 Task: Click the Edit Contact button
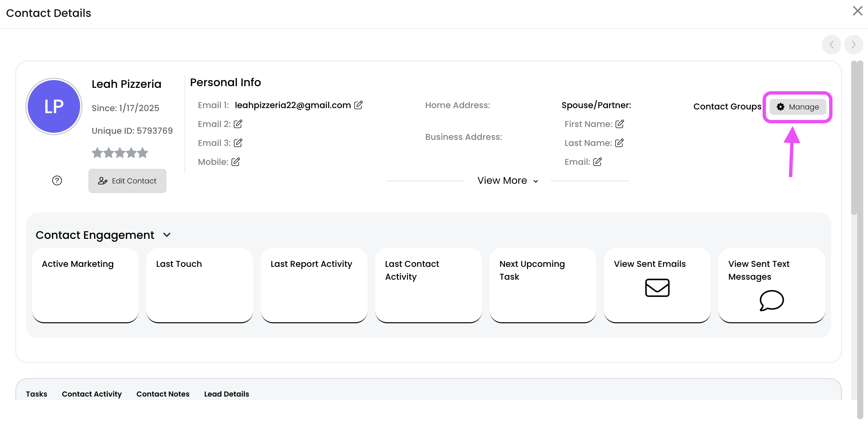click(127, 181)
